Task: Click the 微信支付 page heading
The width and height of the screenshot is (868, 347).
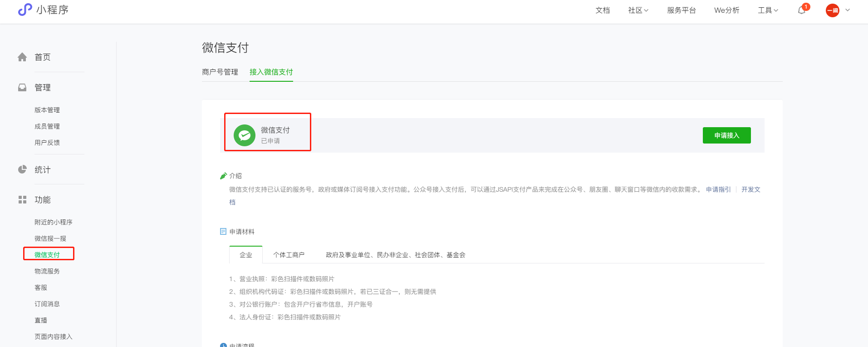Action: coord(226,48)
